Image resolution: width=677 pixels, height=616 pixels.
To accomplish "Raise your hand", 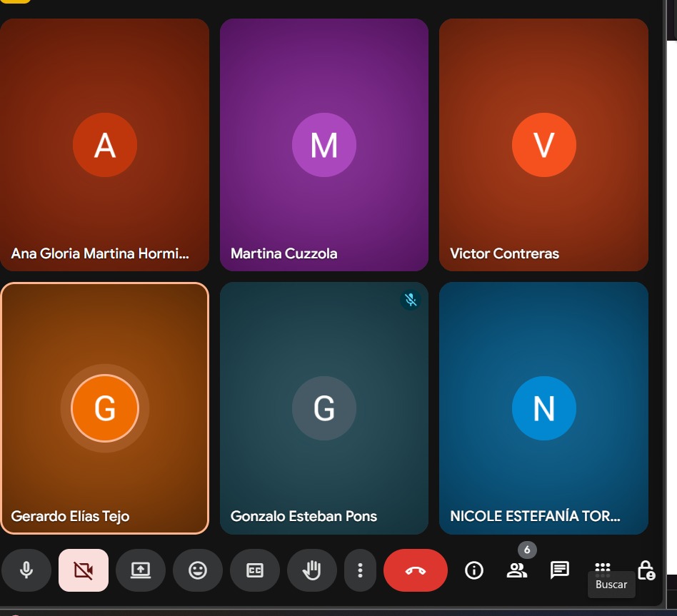I will click(x=312, y=570).
